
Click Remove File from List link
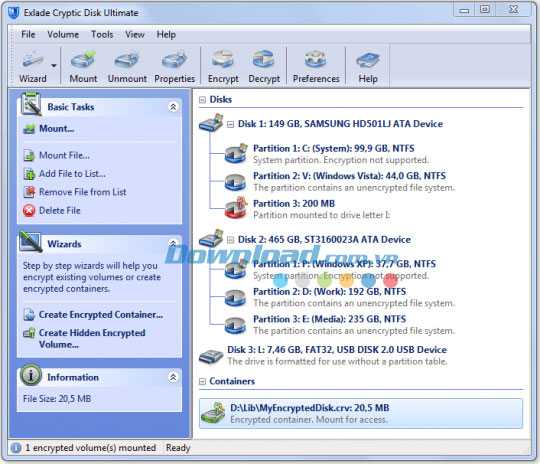click(x=82, y=192)
